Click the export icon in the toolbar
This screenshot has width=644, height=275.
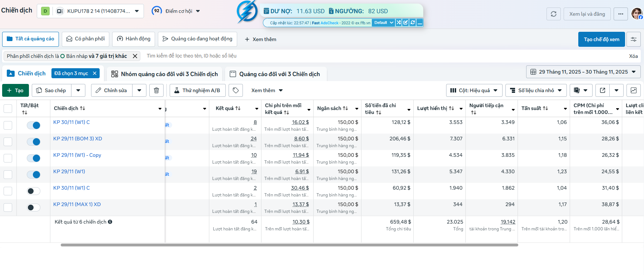click(x=603, y=90)
